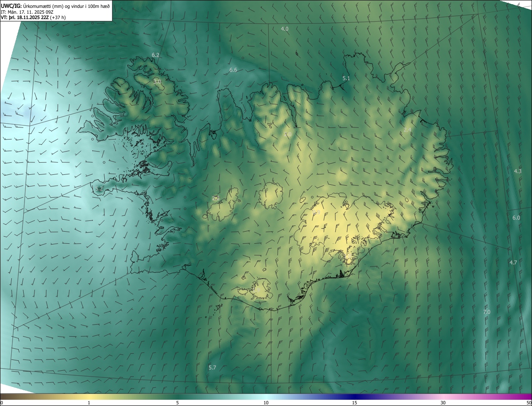Click the title text 'Úrkomumætti (mm) og vindur i 100m hæð'
The height and width of the screenshot is (406, 532).
click(66, 5)
